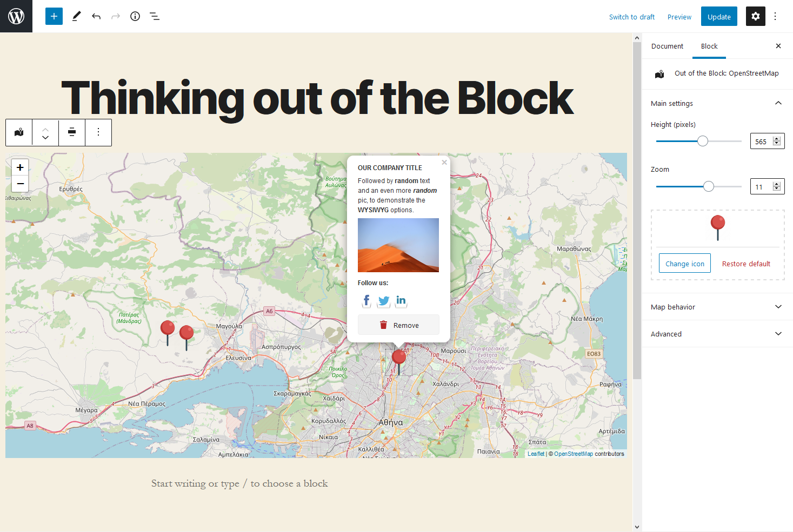This screenshot has width=793, height=532.
Task: Move block down arrow
Action: [x=45, y=137]
